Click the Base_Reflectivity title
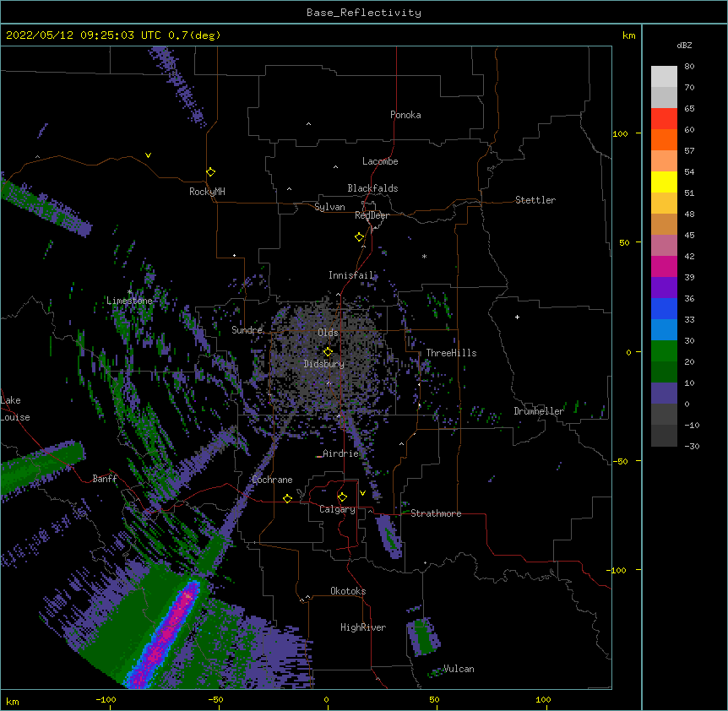 (364, 13)
